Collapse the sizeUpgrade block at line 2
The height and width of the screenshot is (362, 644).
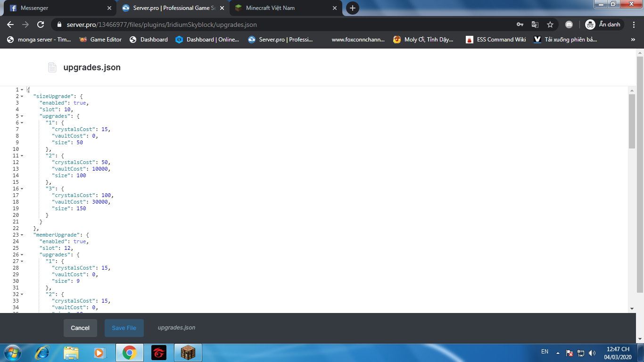[22, 96]
